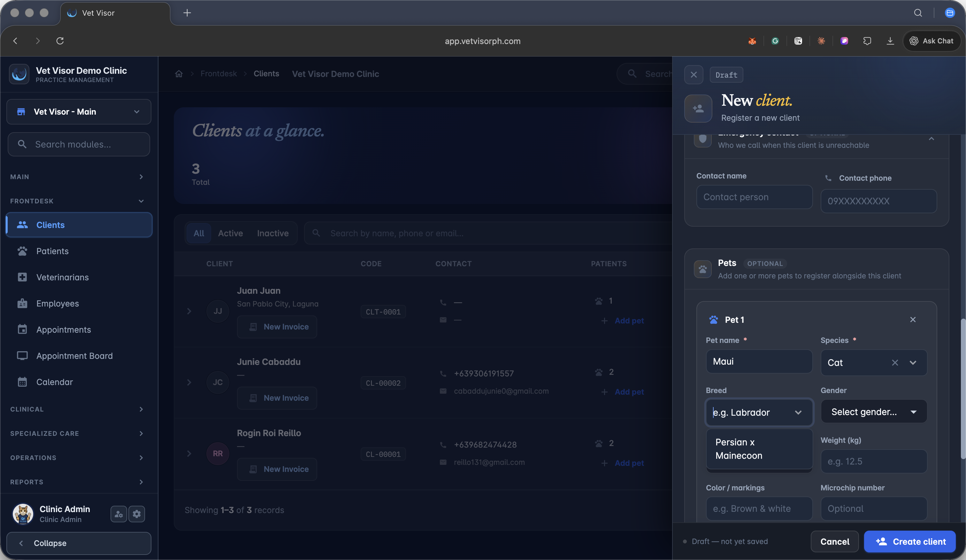Click the MetaMask fox extension icon
This screenshot has width=966, height=560.
(752, 41)
